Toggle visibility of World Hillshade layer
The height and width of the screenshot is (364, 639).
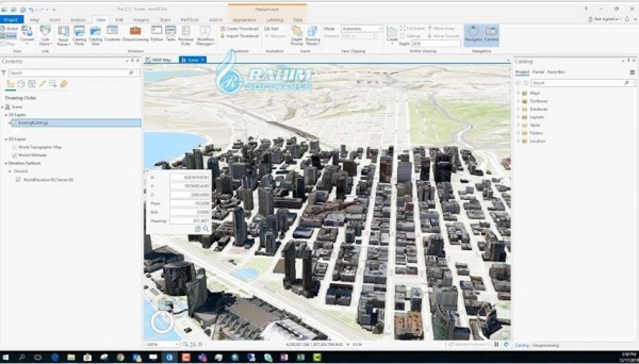point(14,155)
